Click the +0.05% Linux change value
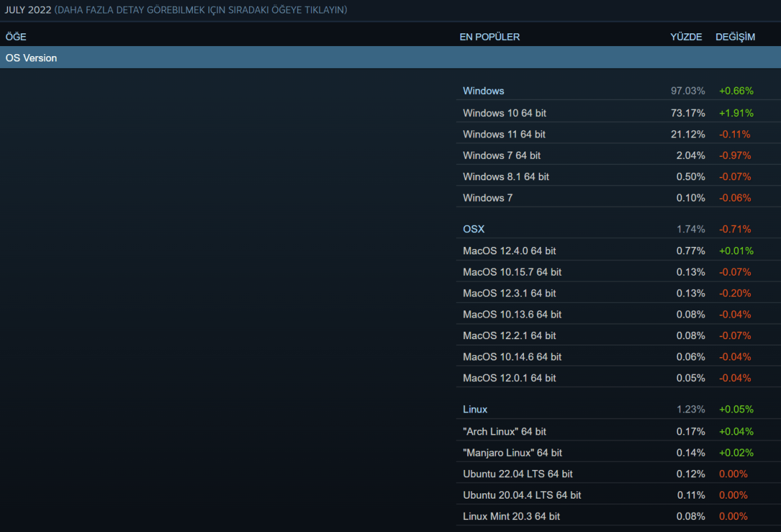Screen dimensions: 781x532 point(736,409)
